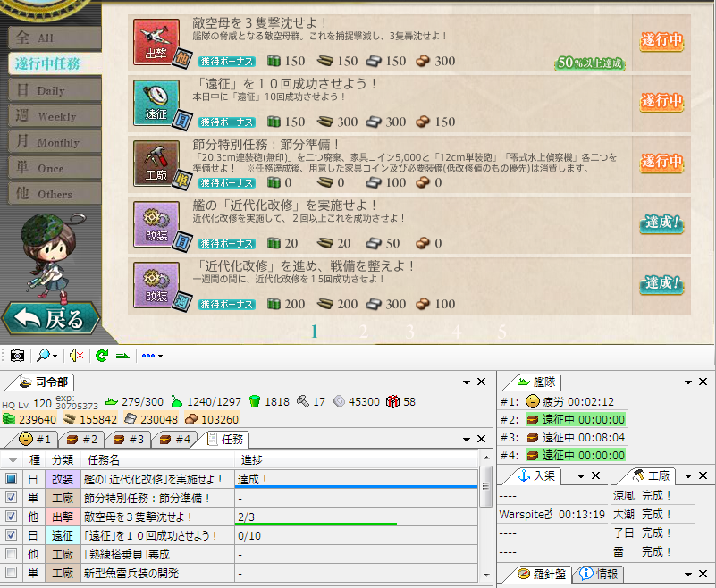Screen dimensions: 716x588
Task: Click the green refresh arrow icon
Action: pos(102,356)
